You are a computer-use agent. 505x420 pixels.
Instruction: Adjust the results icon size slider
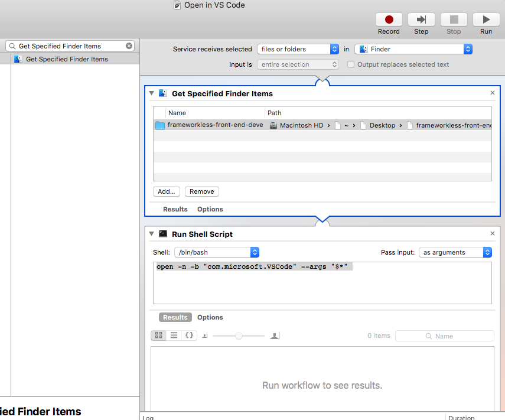[x=239, y=336]
